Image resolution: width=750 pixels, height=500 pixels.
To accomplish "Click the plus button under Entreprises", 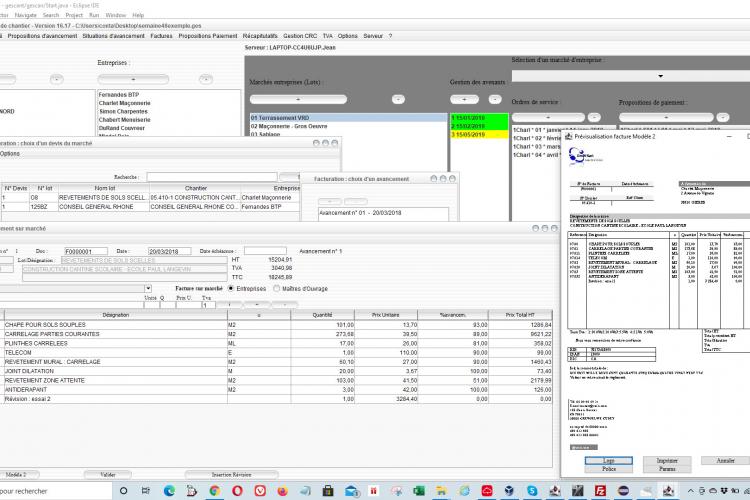I will click(x=133, y=79).
